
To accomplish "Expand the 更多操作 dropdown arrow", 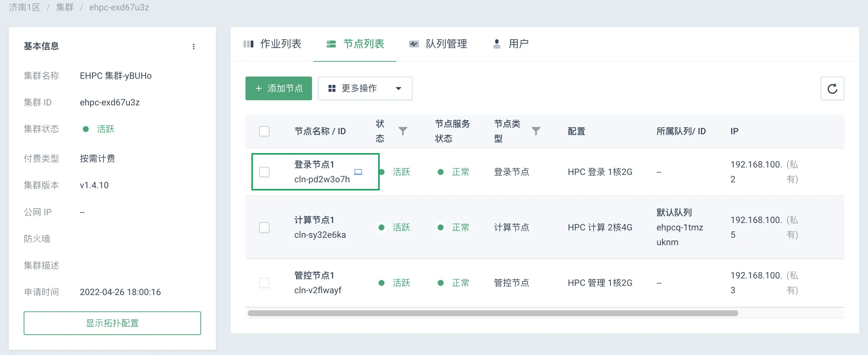I will (399, 89).
